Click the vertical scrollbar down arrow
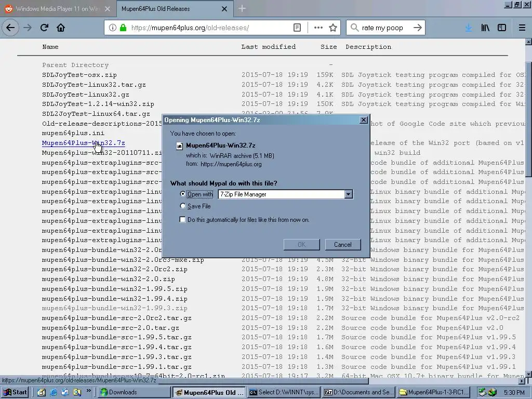Viewport: 532px width, 399px height. pyautogui.click(x=528, y=374)
